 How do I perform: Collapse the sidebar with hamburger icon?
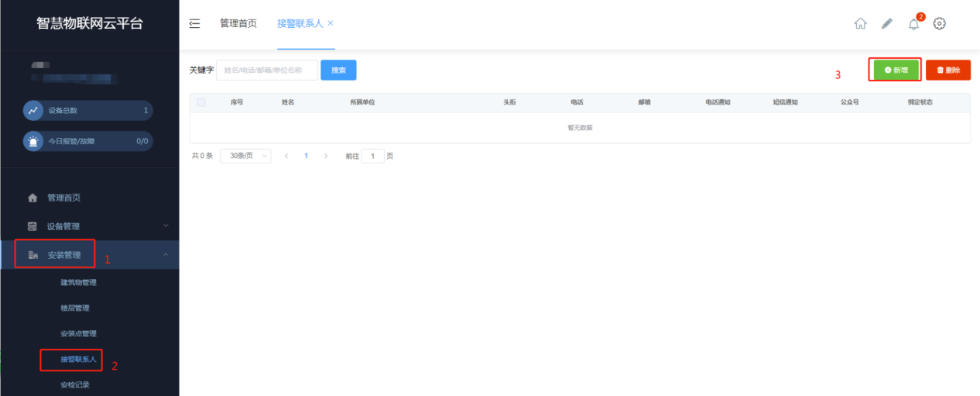pyautogui.click(x=194, y=23)
